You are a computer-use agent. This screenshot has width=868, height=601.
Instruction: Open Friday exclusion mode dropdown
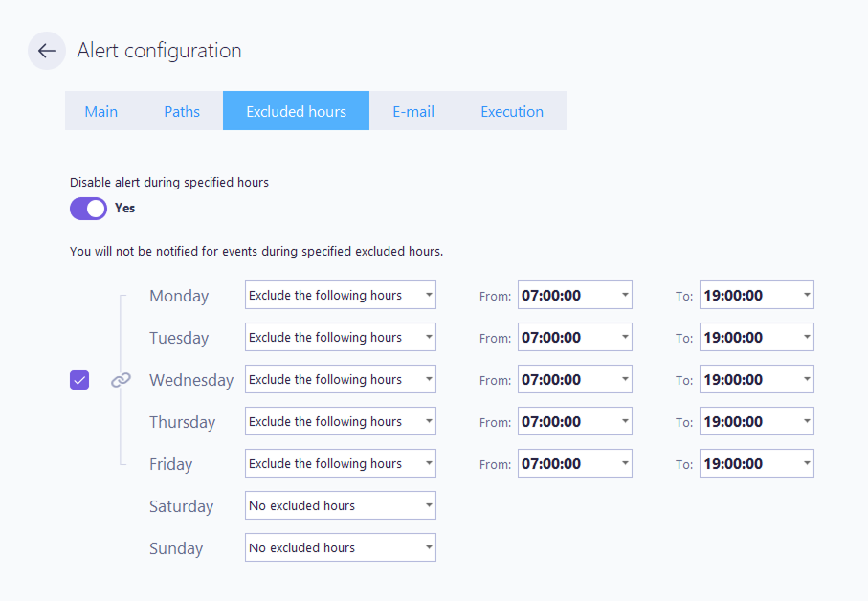(341, 463)
